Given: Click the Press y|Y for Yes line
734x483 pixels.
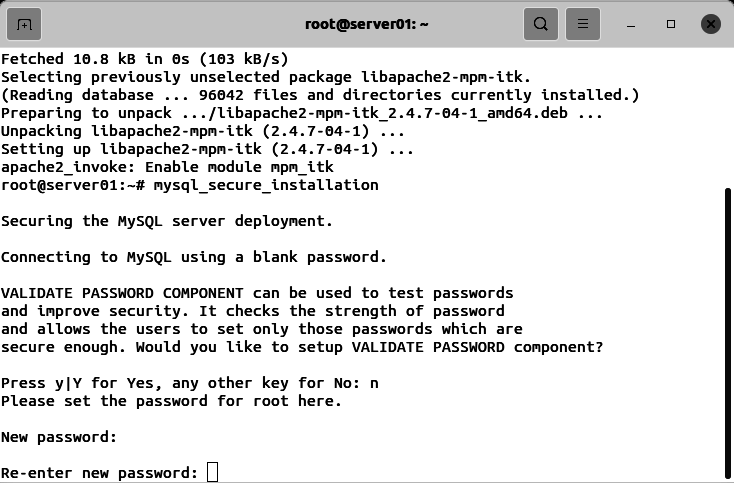Looking at the screenshot, I should coord(190,383).
